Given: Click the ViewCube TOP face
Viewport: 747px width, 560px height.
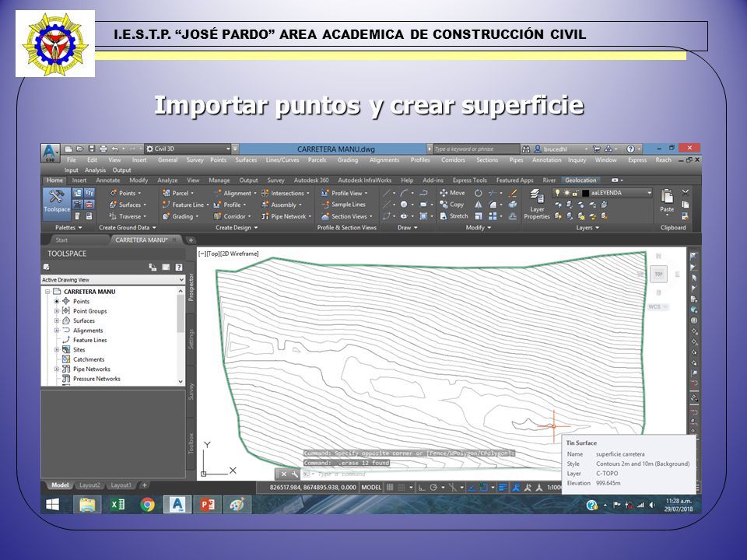Looking at the screenshot, I should pos(659,274).
